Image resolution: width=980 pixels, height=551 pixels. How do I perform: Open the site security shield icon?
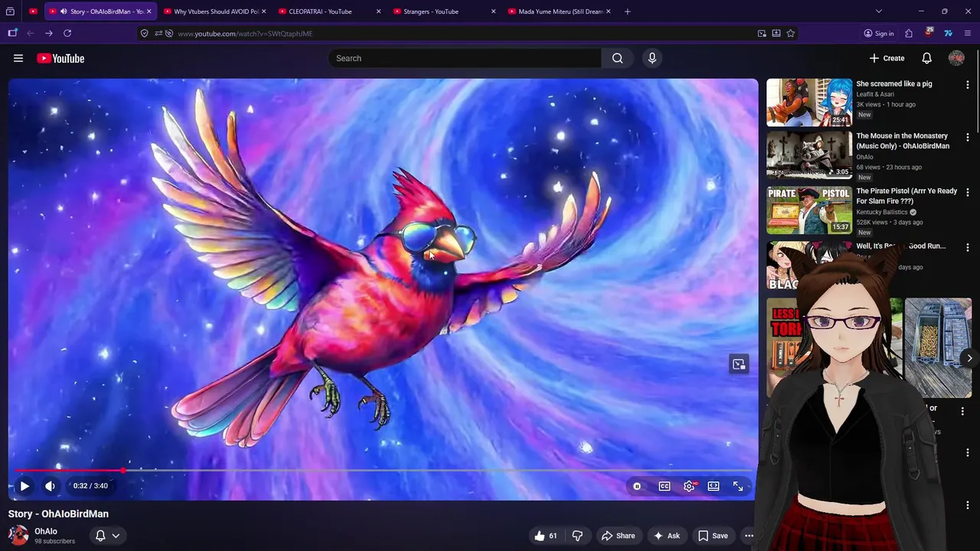[144, 33]
